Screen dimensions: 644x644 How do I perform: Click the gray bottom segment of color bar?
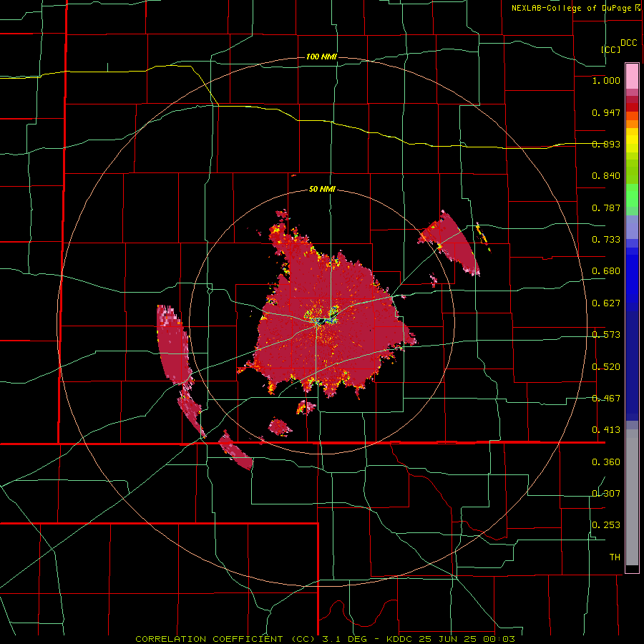coord(632,497)
